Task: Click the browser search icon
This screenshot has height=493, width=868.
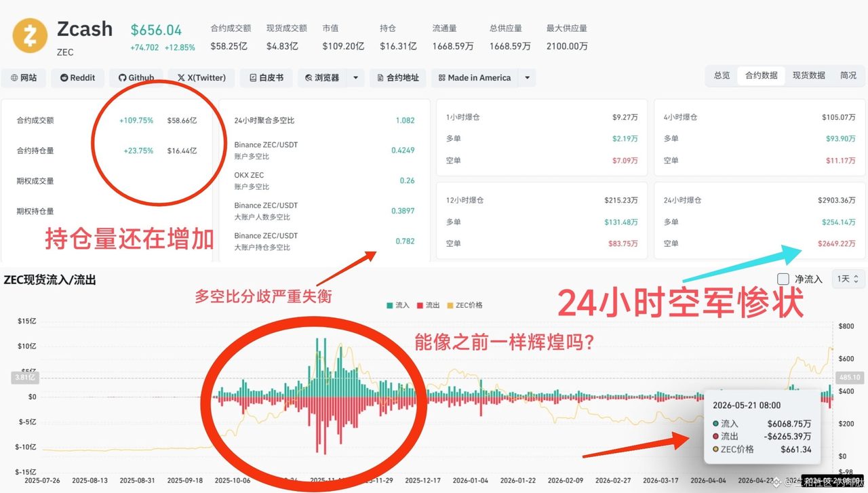Action: (309, 78)
